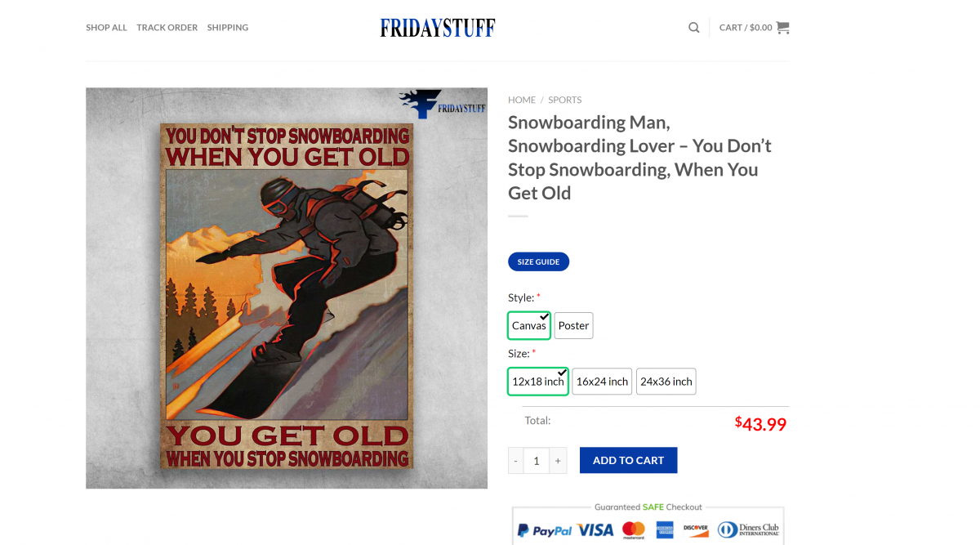Select the Poster style option
The width and height of the screenshot is (980, 545).
pyautogui.click(x=573, y=325)
